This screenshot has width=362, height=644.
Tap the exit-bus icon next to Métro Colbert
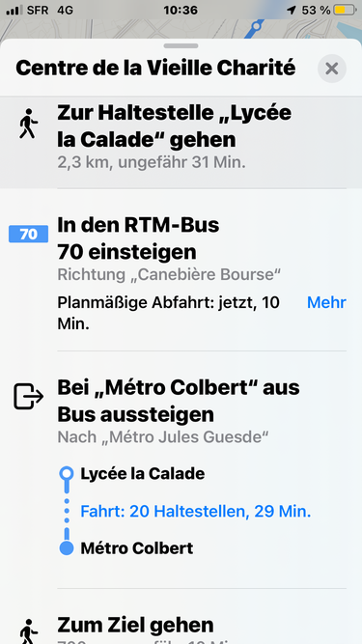tap(28, 397)
